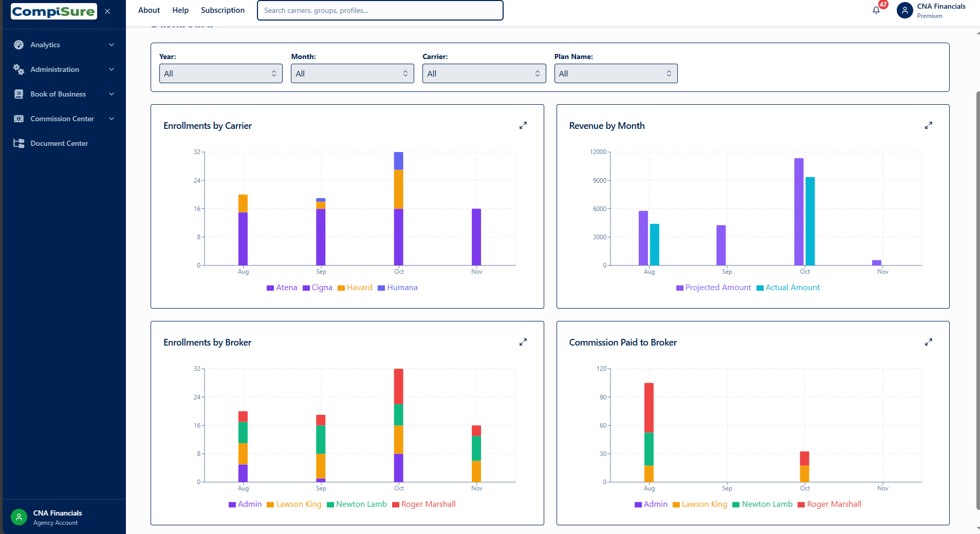Open the Carrier filter dropdown

click(x=484, y=73)
